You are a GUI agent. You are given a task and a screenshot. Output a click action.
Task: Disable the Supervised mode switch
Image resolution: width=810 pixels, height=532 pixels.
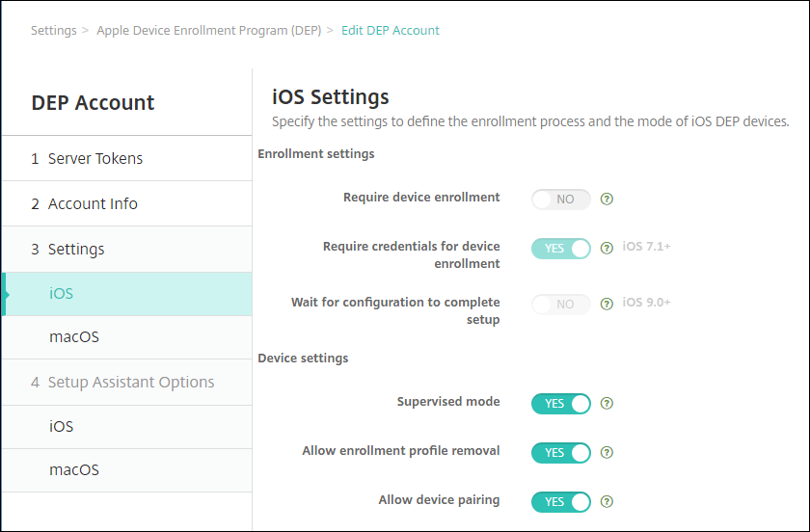(x=560, y=404)
